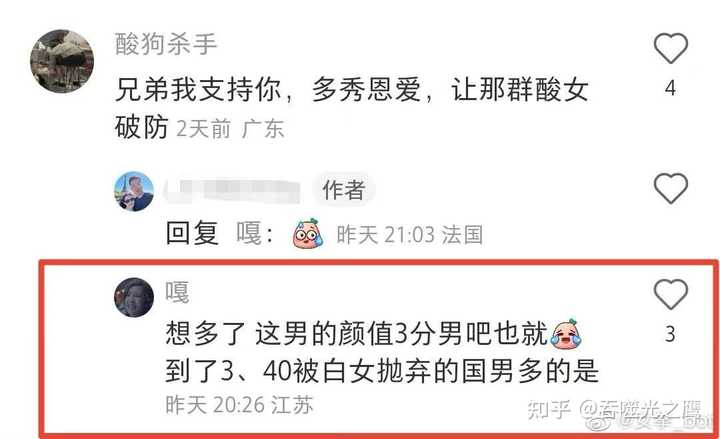Like the comment by 嘎
The width and height of the screenshot is (720, 439).
click(x=670, y=294)
